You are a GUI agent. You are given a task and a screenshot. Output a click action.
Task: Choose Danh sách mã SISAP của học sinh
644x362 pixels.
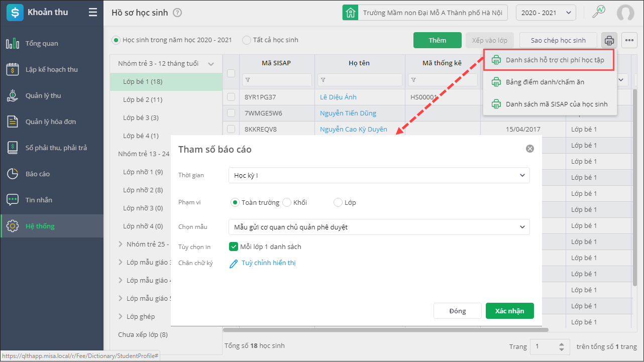point(550,104)
